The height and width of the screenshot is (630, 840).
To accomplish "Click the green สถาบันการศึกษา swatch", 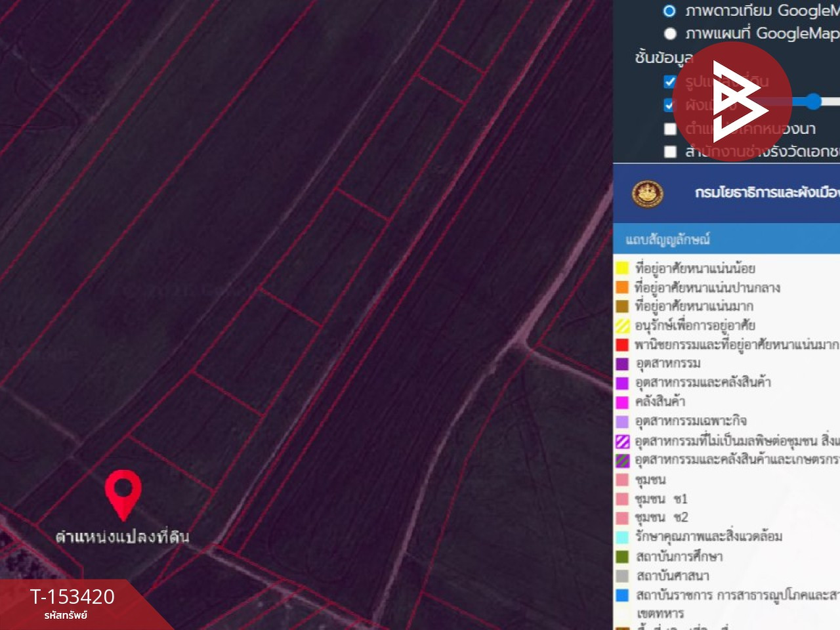I will [622, 556].
